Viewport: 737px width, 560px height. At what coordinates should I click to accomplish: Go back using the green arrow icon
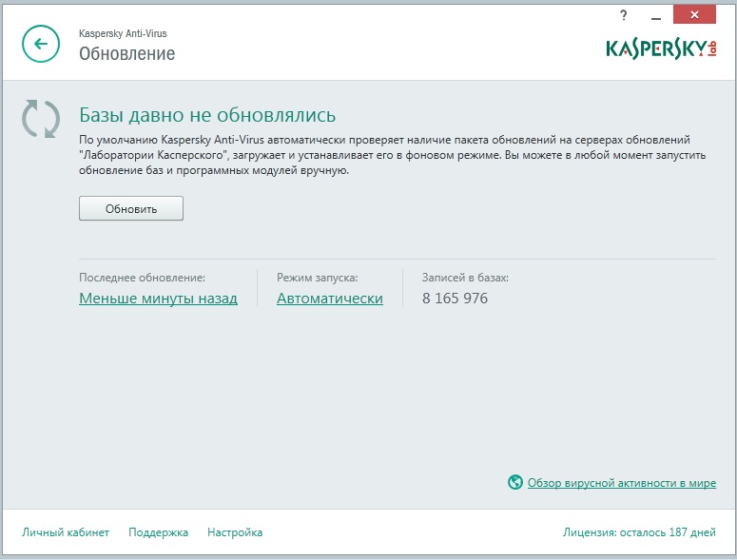pyautogui.click(x=41, y=44)
